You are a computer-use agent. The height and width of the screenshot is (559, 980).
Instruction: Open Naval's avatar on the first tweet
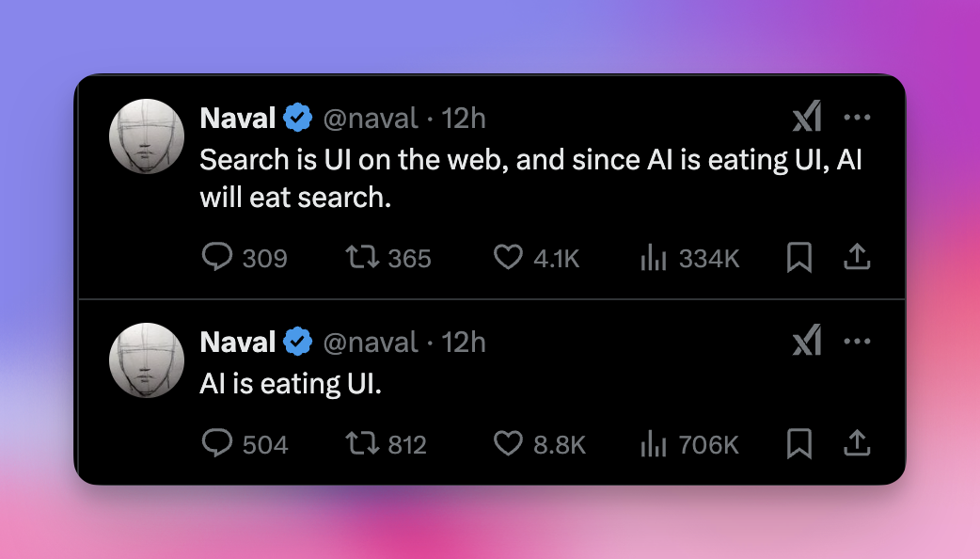[x=147, y=136]
